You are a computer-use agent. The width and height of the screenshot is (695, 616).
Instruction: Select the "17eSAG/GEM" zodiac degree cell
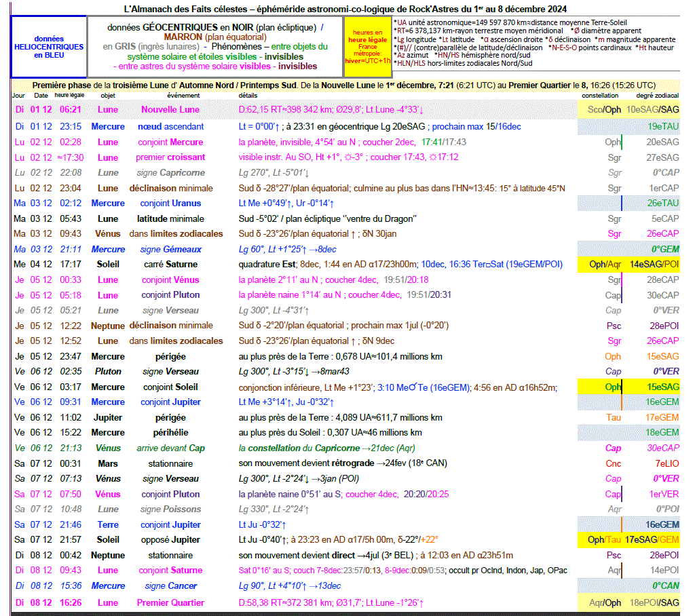tap(652, 540)
